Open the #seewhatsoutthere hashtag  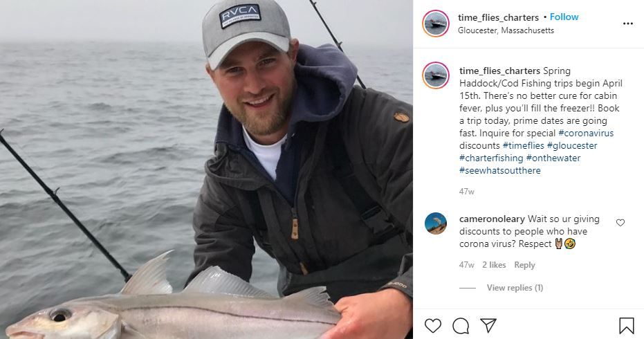[500, 170]
